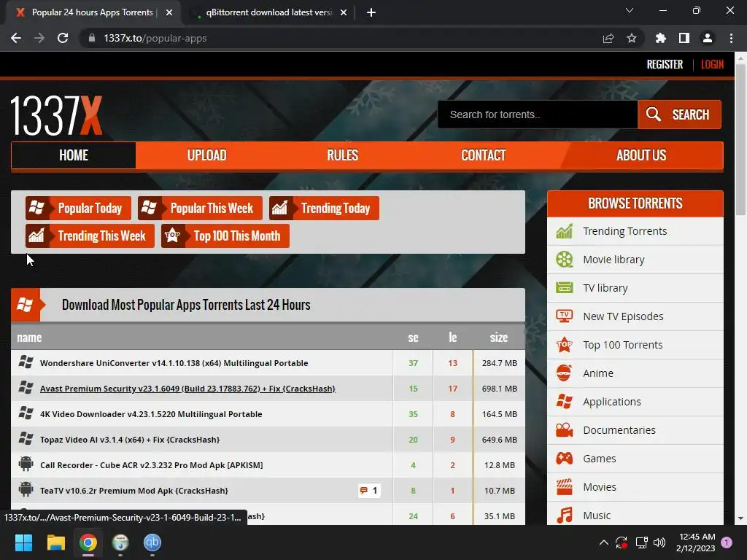Open Avast Premium Security v23.1.6049 torrent link
Viewport: 747px width, 560px height.
tap(187, 389)
